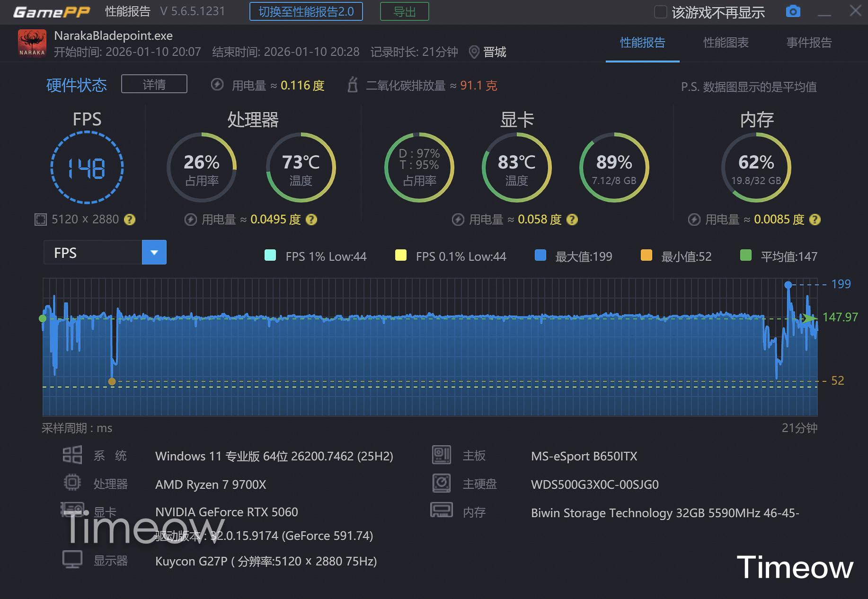Open the FPS chart metric dropdown
Screen dimensions: 868x599
pyautogui.click(x=154, y=252)
